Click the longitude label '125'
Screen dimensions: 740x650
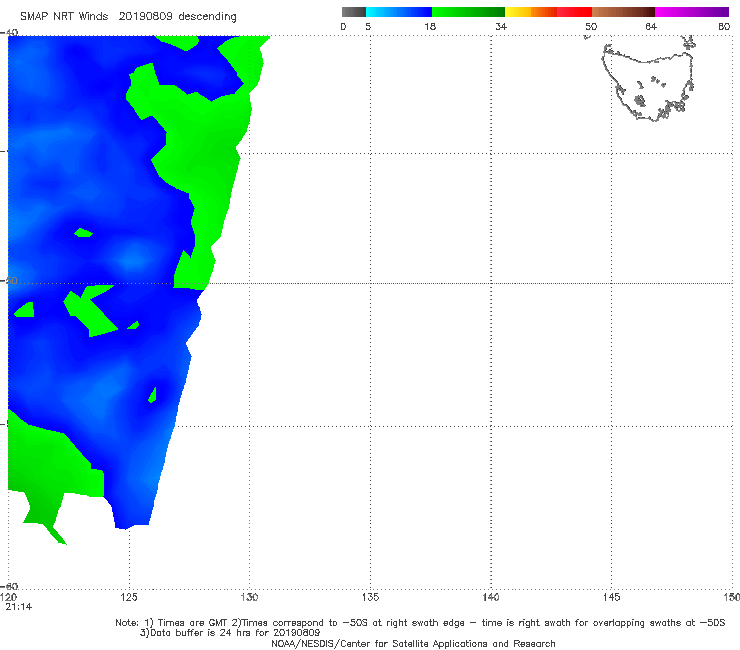129,597
